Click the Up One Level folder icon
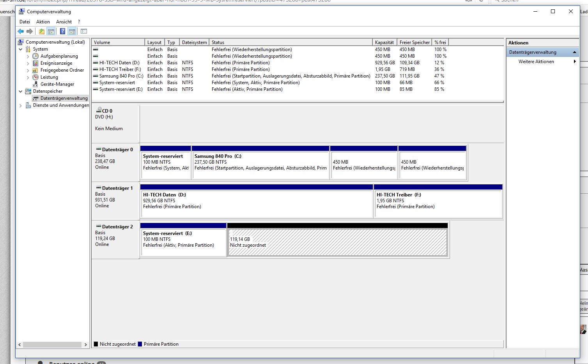This screenshot has height=364, width=588. point(41,32)
